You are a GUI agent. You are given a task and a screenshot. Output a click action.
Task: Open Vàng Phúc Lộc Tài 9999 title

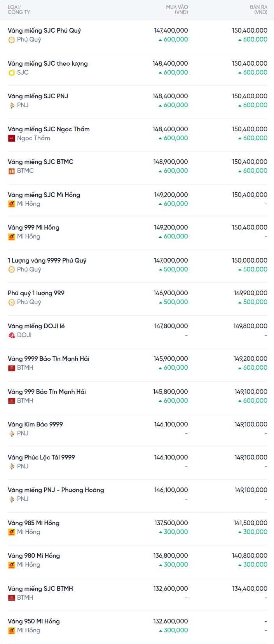(41, 457)
